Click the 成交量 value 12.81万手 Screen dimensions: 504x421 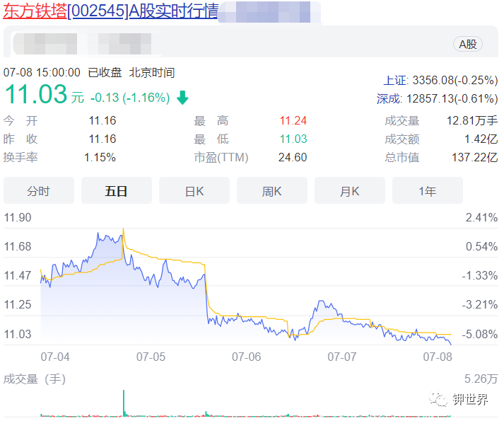tap(472, 121)
